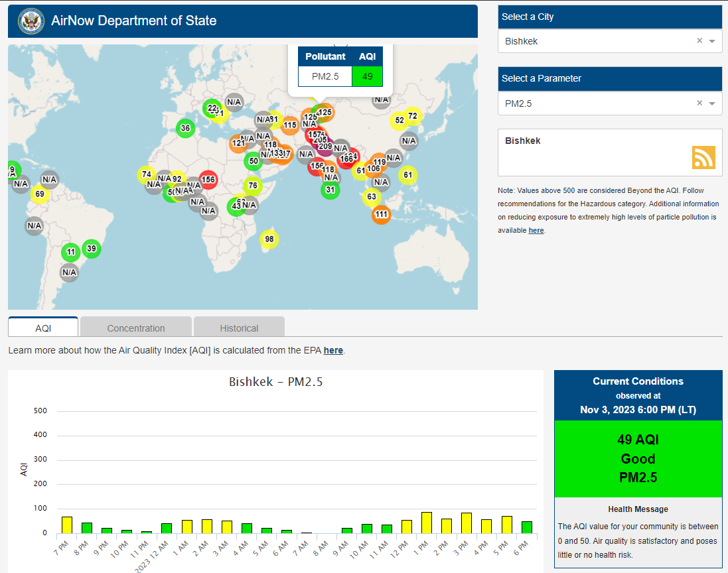
Task: Open the Bishkek RSS feed icon
Action: [x=703, y=157]
